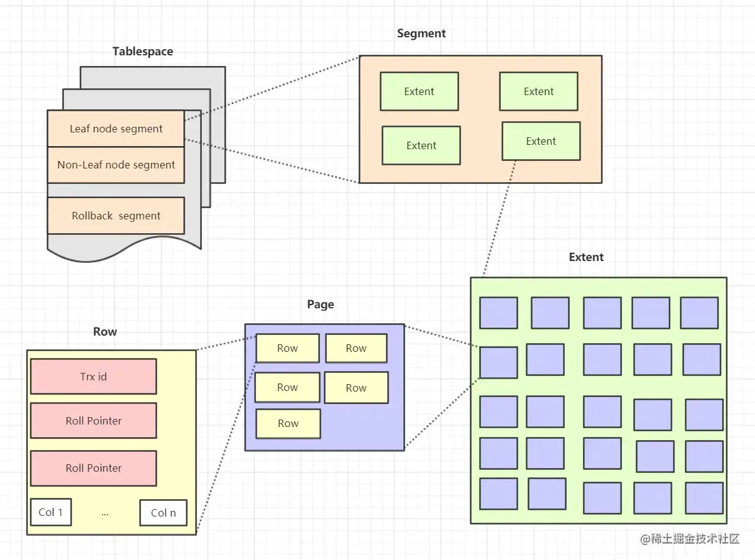Select the "Non-Leaf node segment" box
The width and height of the screenshot is (755, 560).
pyautogui.click(x=116, y=165)
